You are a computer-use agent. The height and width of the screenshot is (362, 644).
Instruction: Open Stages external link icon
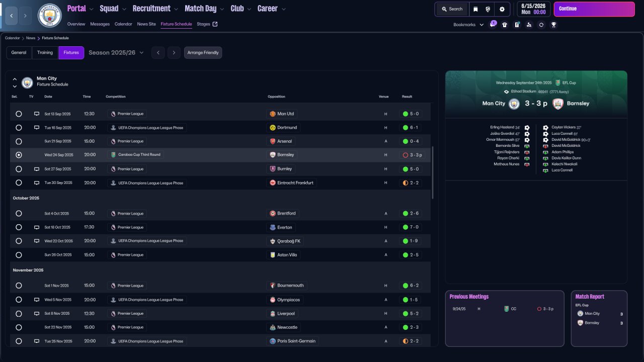(215, 24)
